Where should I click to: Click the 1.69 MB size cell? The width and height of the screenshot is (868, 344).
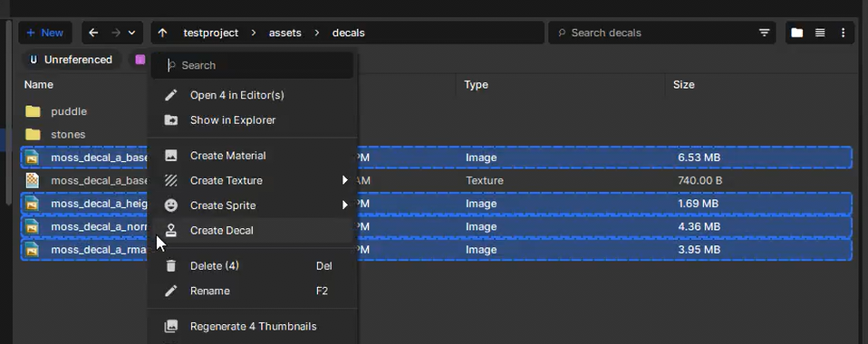pos(698,204)
